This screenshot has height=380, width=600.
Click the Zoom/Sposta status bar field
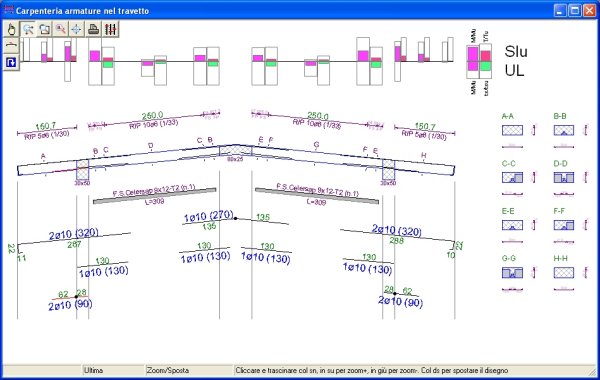coord(189,370)
